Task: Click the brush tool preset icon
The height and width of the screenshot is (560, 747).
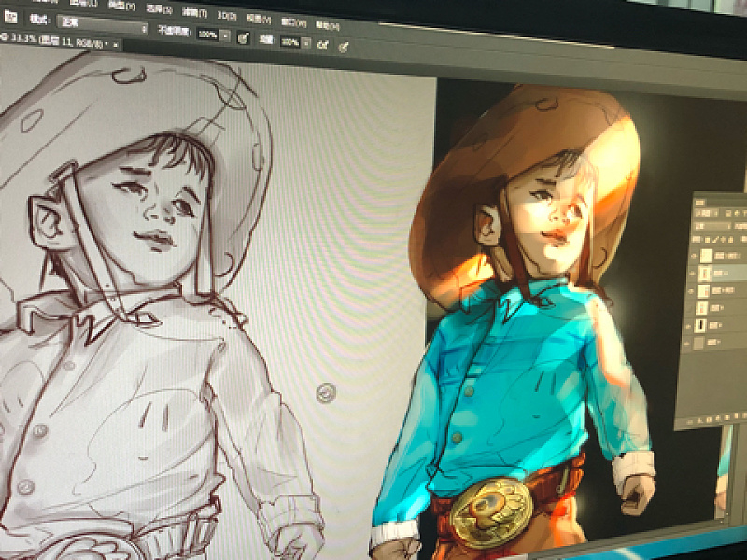Action: click(x=11, y=20)
